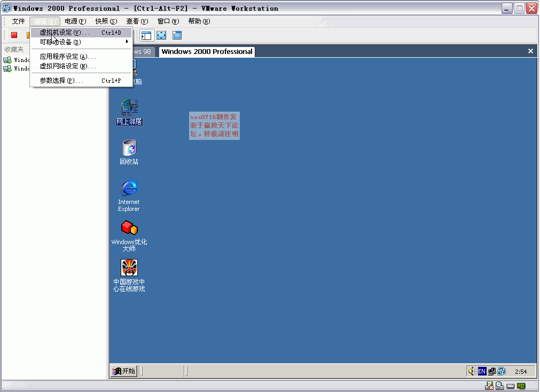Switch to the Windows 98 tab
Viewport: 540px width, 392px height.
point(144,52)
